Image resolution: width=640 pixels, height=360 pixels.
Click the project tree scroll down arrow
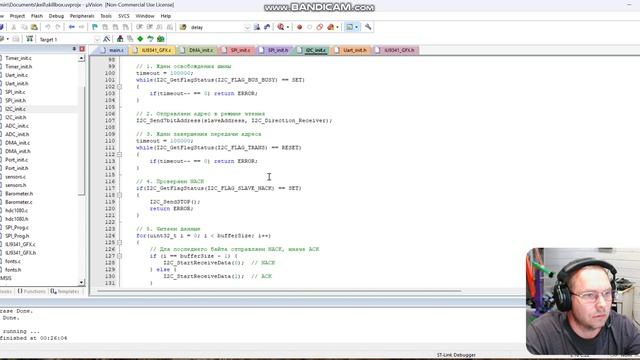[81, 282]
